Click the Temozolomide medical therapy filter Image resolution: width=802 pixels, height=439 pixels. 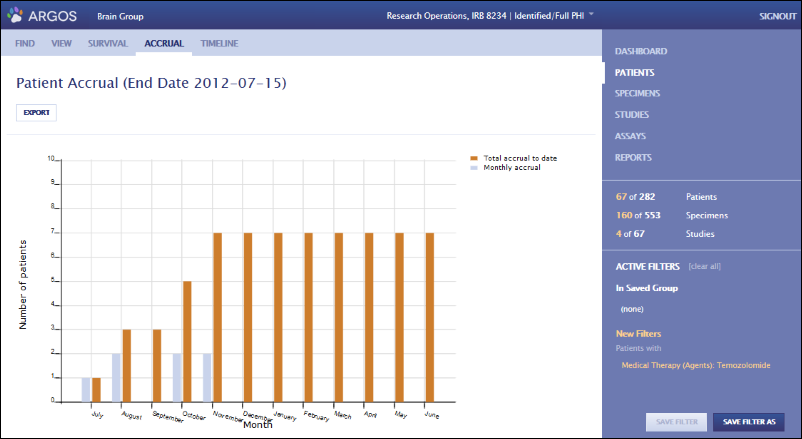pos(696,365)
